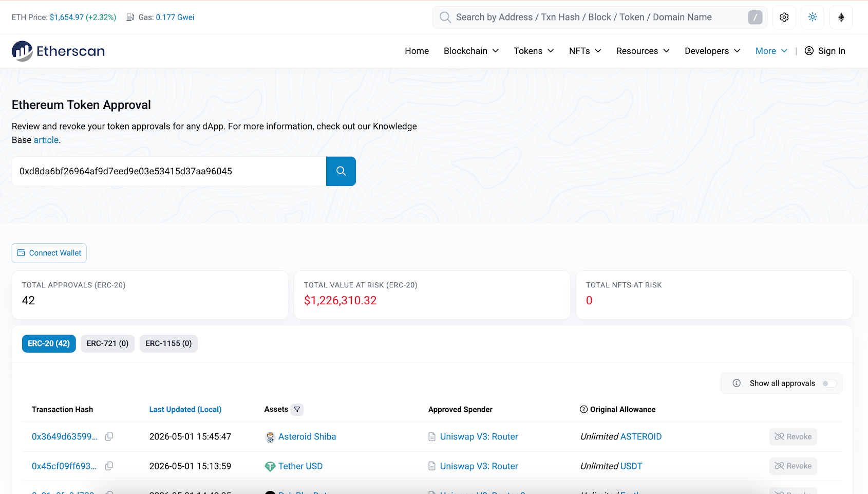Click the Total NFTs at Risk value 0
Screen dimensions: 868x494
coord(589,301)
